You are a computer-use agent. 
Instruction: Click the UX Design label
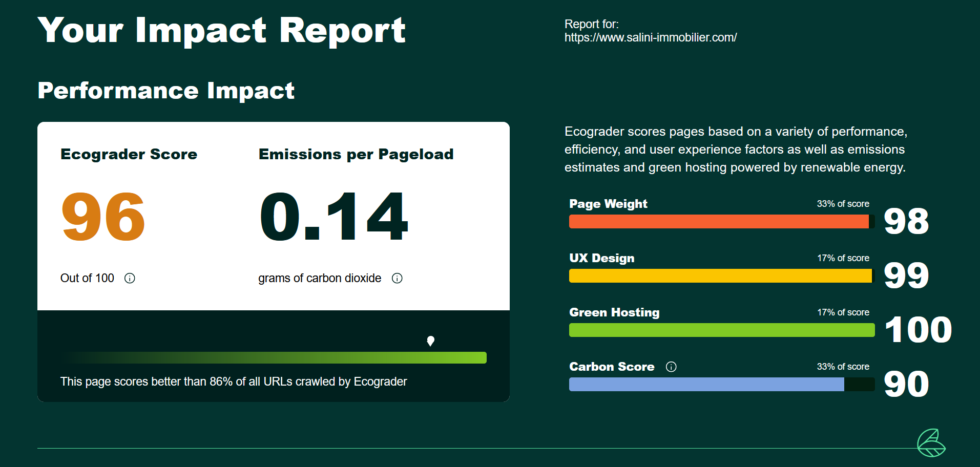pos(601,258)
